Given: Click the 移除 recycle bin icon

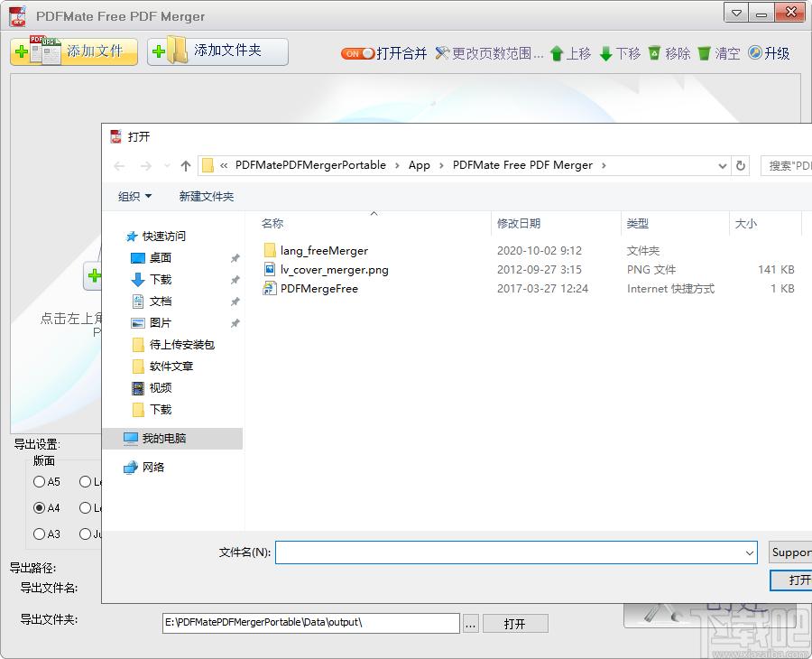Looking at the screenshot, I should 655,53.
